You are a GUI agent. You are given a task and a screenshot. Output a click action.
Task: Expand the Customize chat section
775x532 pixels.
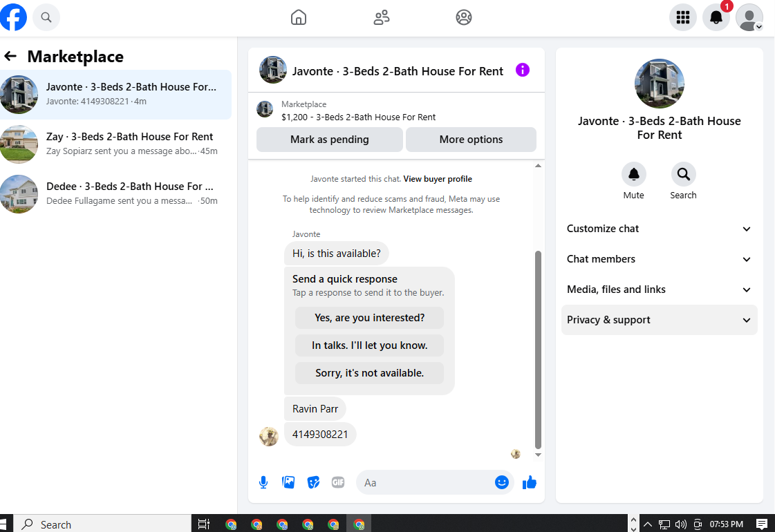(659, 229)
